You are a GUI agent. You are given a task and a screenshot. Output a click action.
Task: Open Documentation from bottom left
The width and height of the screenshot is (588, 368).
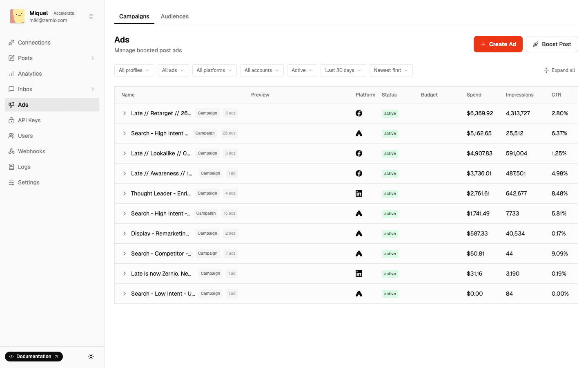pyautogui.click(x=33, y=357)
